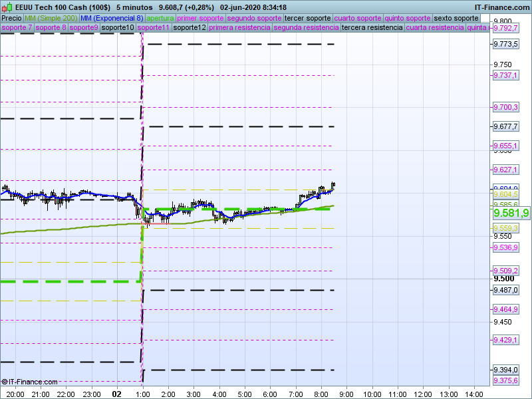Click the large green 9.581,9 price tag
The image size is (532, 399).
pos(511,213)
